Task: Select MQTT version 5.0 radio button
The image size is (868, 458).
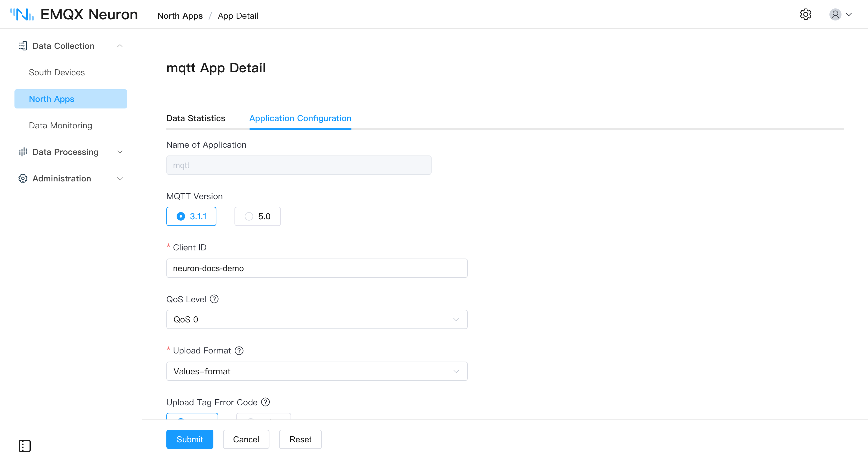Action: (x=257, y=216)
